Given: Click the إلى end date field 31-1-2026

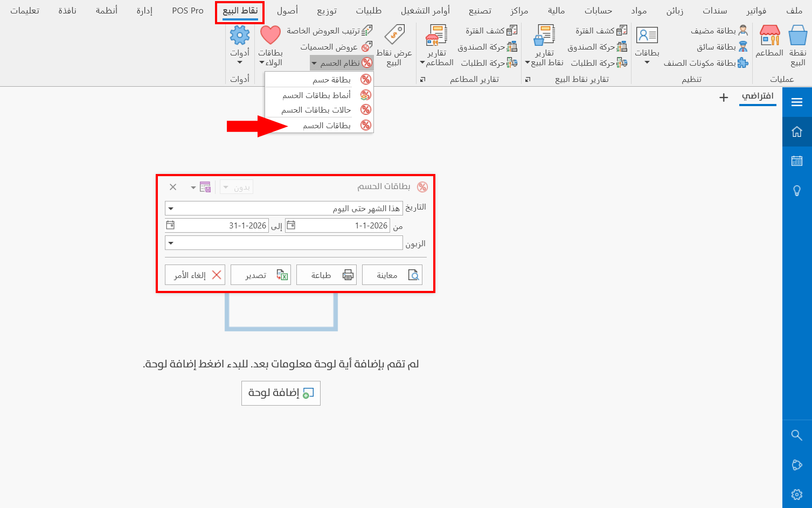Looking at the screenshot, I should point(217,225).
